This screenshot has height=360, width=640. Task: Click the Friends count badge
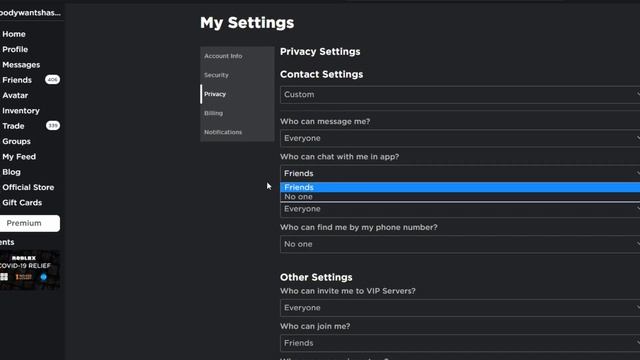pos(52,80)
